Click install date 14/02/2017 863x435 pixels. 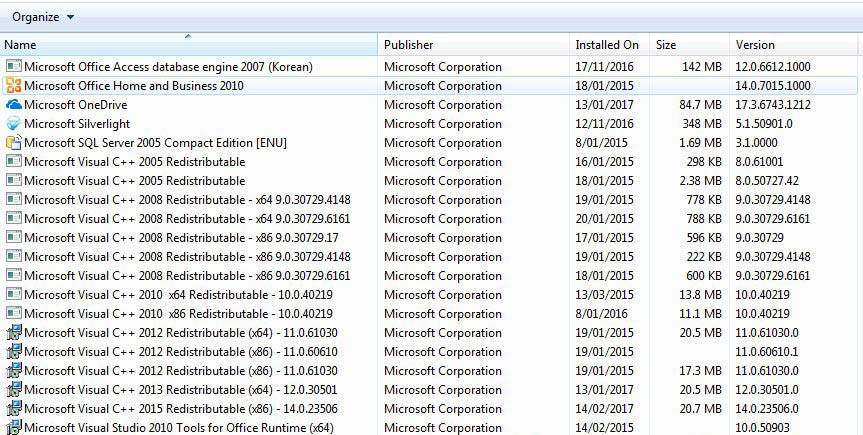click(604, 409)
